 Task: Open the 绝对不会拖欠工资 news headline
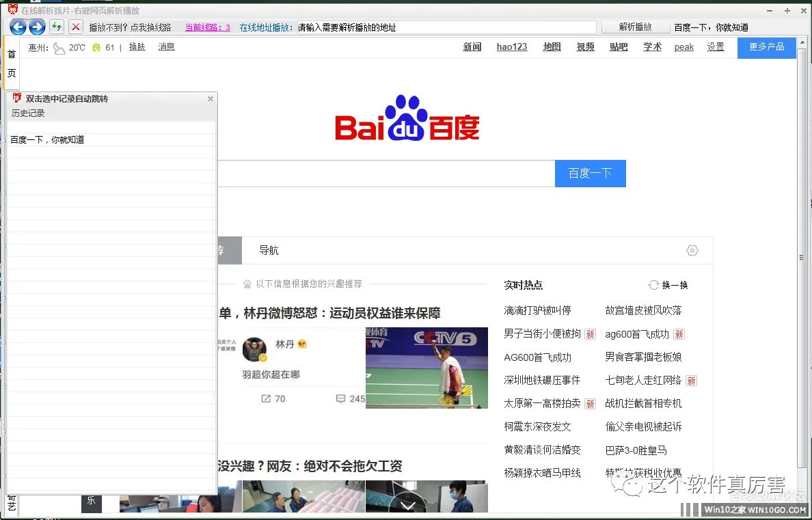(x=310, y=466)
